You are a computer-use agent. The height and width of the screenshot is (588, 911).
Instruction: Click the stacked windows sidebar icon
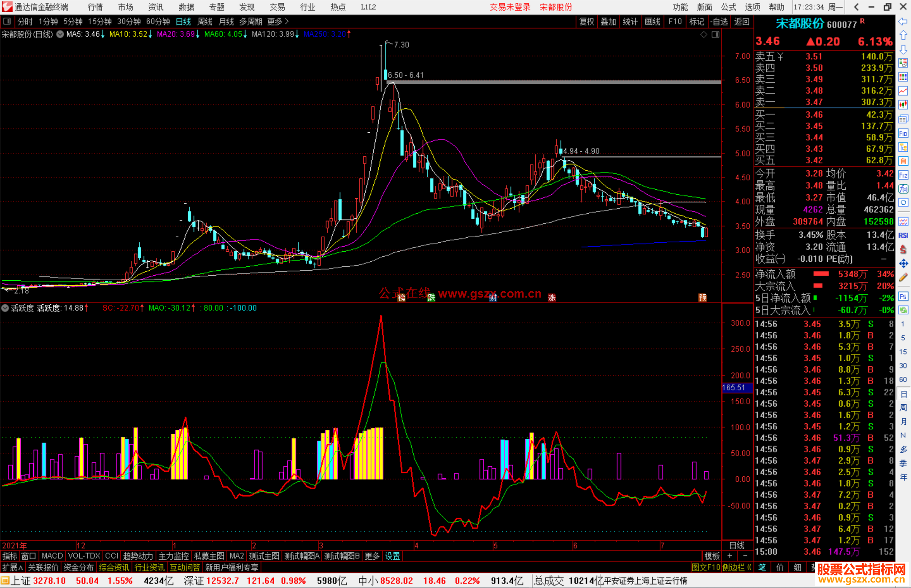click(903, 119)
